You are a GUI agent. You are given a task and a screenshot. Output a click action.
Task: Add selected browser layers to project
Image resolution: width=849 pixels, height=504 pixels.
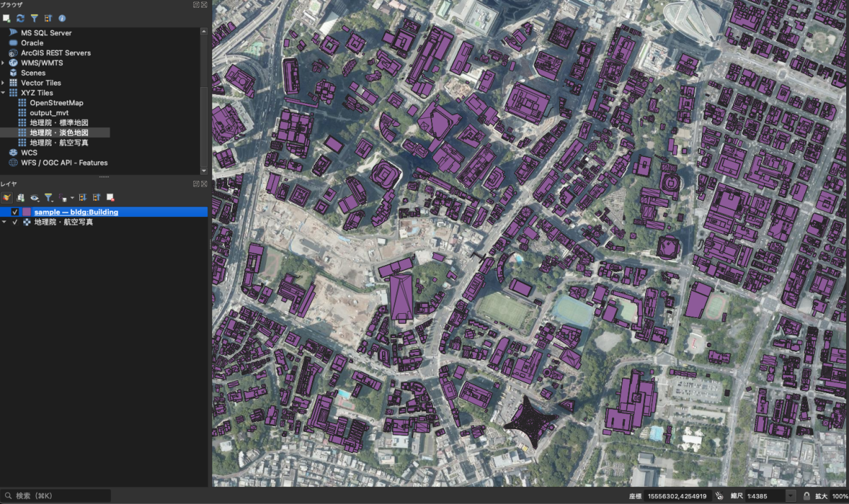point(6,18)
